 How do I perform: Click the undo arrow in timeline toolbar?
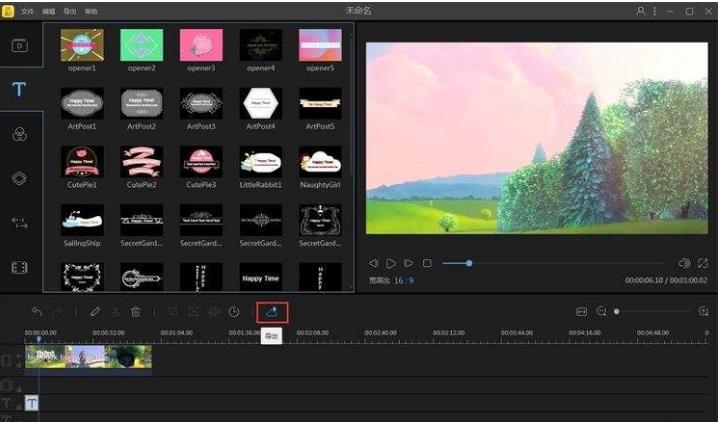[x=38, y=312]
